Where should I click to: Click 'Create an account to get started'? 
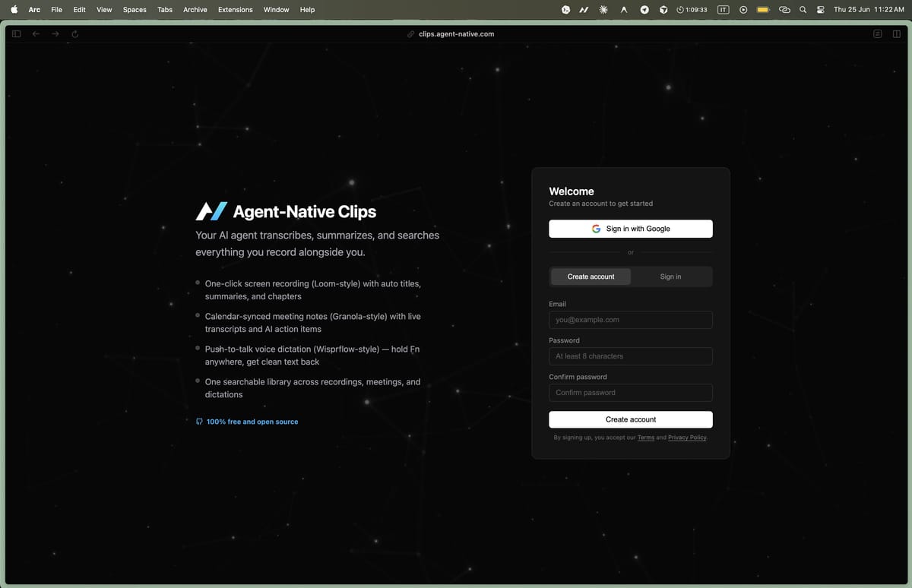(600, 204)
